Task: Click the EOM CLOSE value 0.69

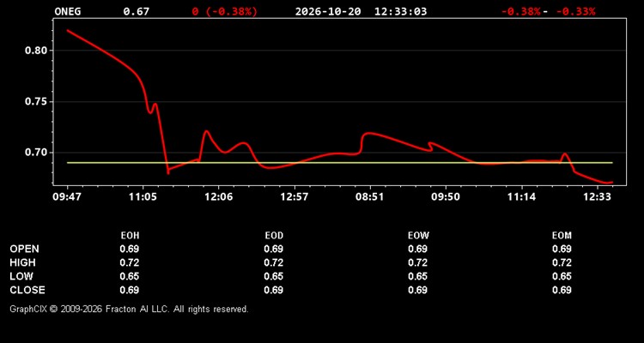Action: [x=562, y=290]
